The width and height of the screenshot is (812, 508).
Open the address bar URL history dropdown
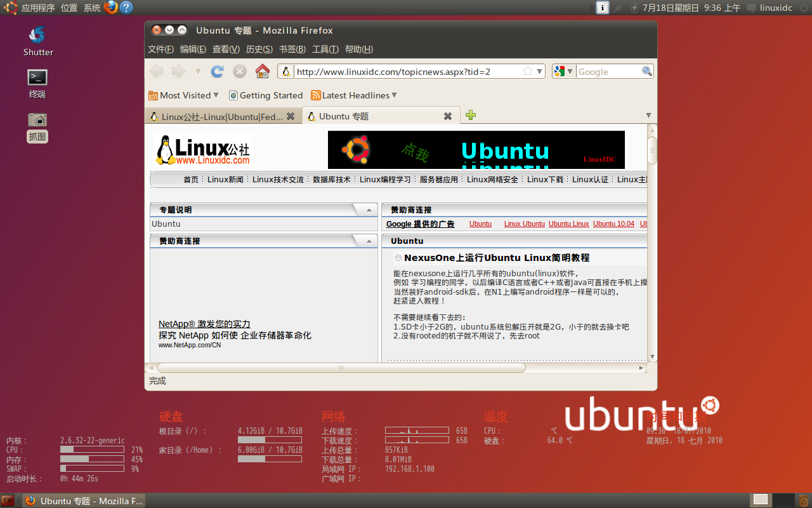[540, 72]
